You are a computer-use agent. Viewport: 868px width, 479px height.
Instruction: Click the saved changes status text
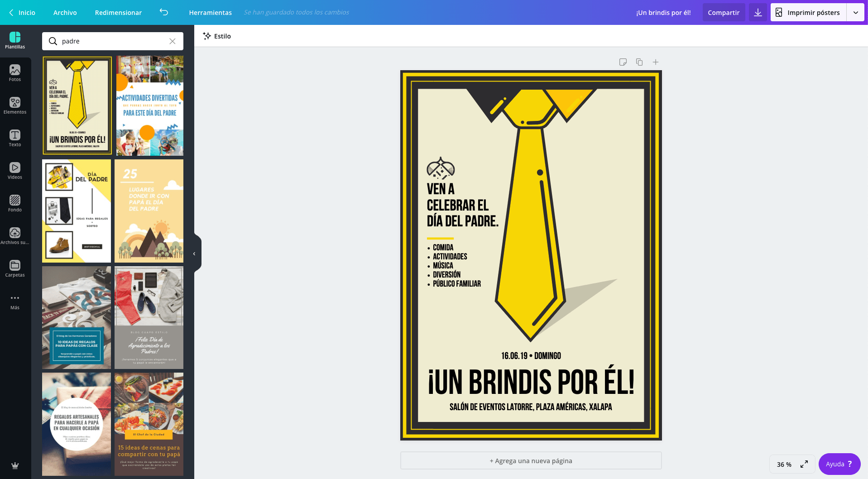(x=297, y=12)
